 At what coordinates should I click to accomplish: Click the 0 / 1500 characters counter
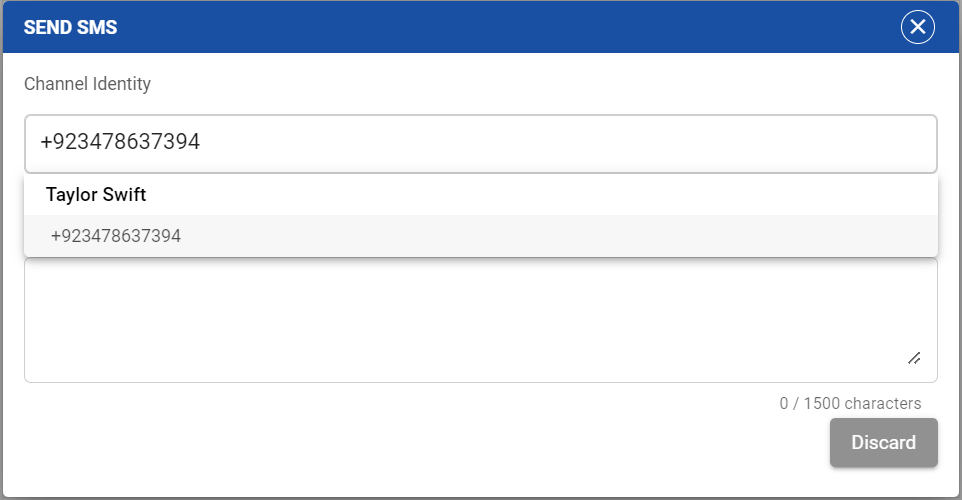pyautogui.click(x=850, y=404)
